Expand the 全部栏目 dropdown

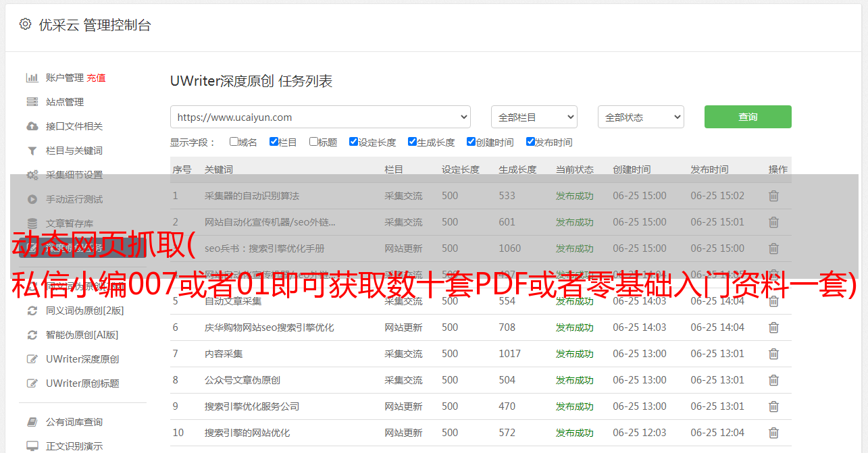534,117
